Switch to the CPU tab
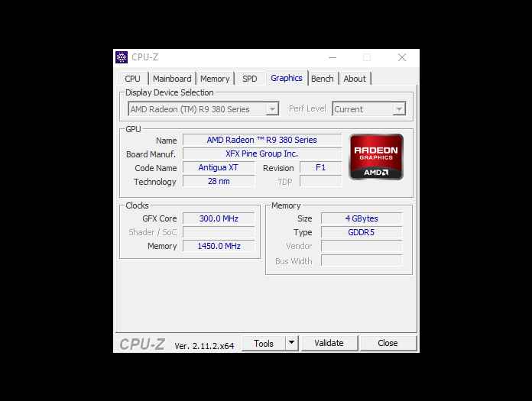532x401 pixels. (132, 79)
